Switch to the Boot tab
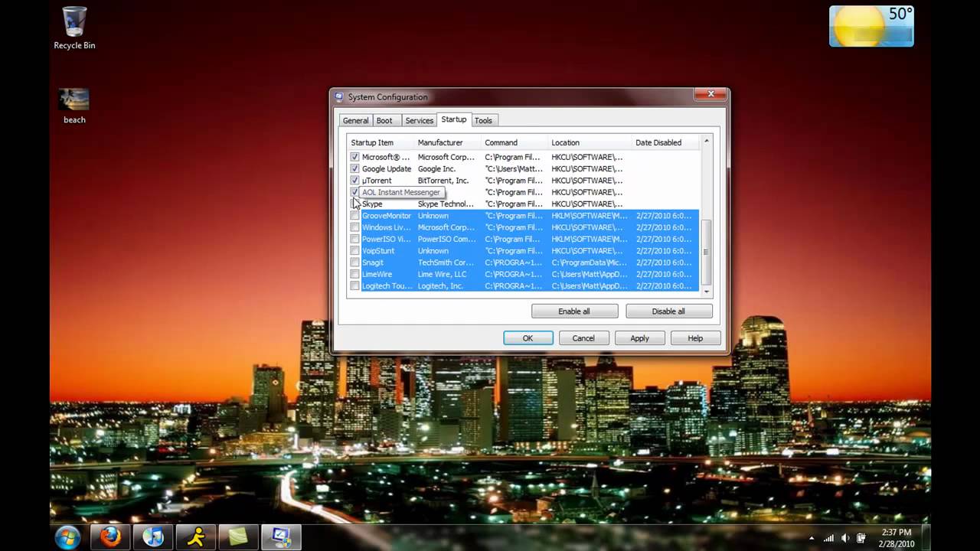The width and height of the screenshot is (980, 551). pos(384,120)
